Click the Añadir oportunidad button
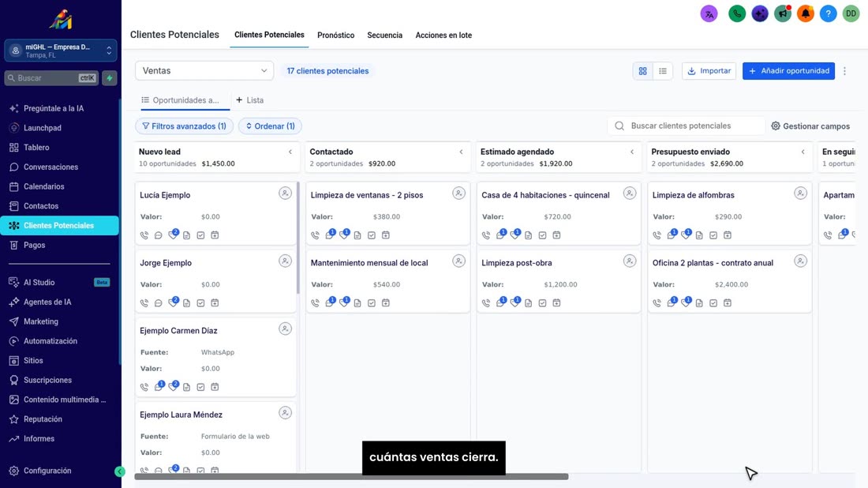Image resolution: width=868 pixels, height=488 pixels. pos(788,71)
